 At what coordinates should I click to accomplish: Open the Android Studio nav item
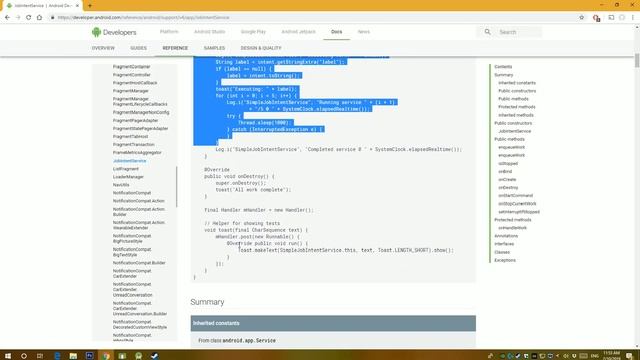point(209,31)
